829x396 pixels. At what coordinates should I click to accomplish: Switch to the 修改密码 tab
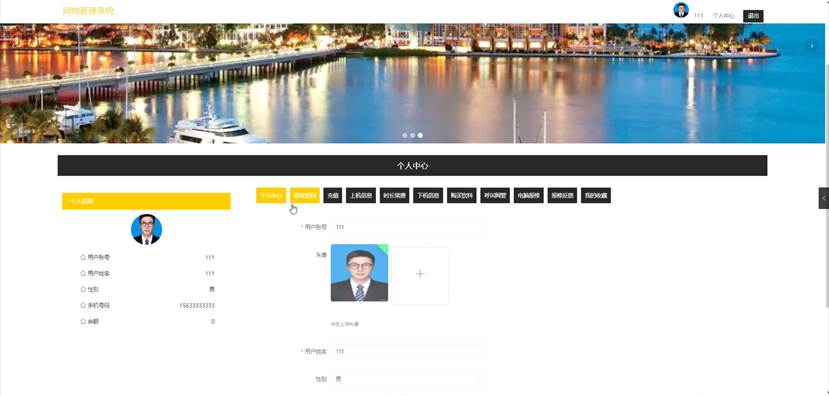click(305, 196)
